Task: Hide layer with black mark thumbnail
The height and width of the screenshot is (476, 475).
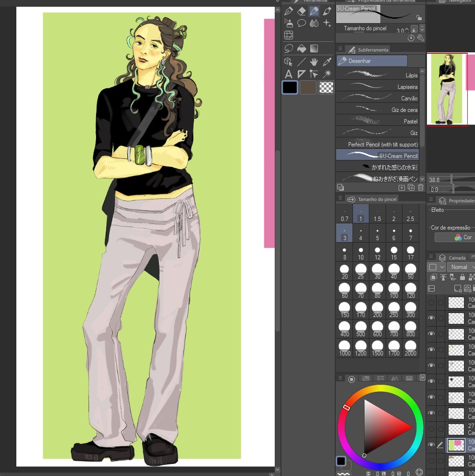Action: pyautogui.click(x=431, y=381)
